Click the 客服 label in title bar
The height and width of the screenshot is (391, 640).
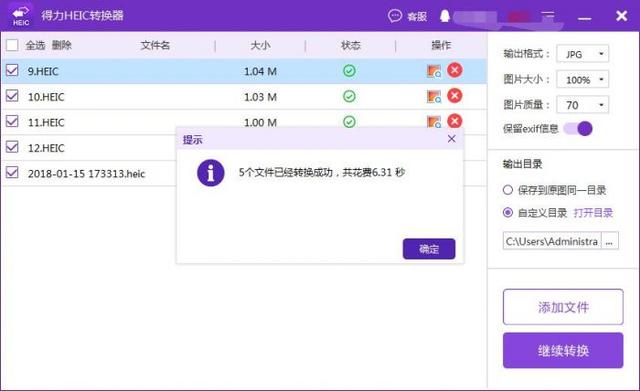417,16
